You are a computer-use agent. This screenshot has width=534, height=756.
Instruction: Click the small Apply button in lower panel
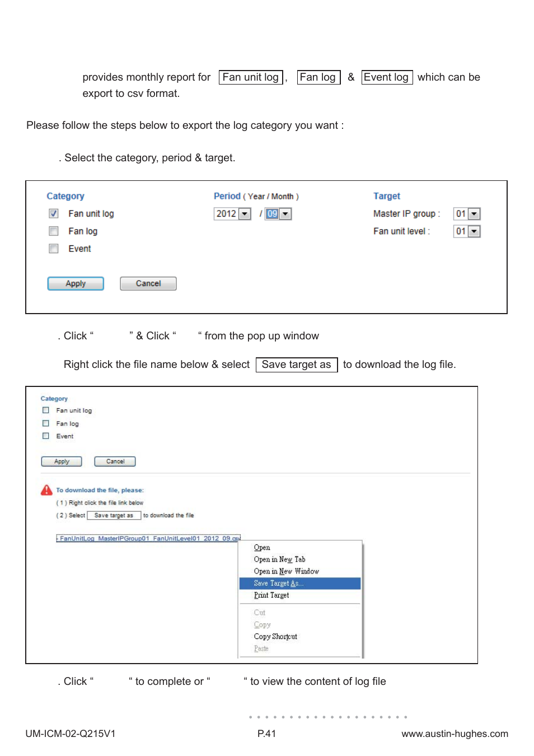62,461
